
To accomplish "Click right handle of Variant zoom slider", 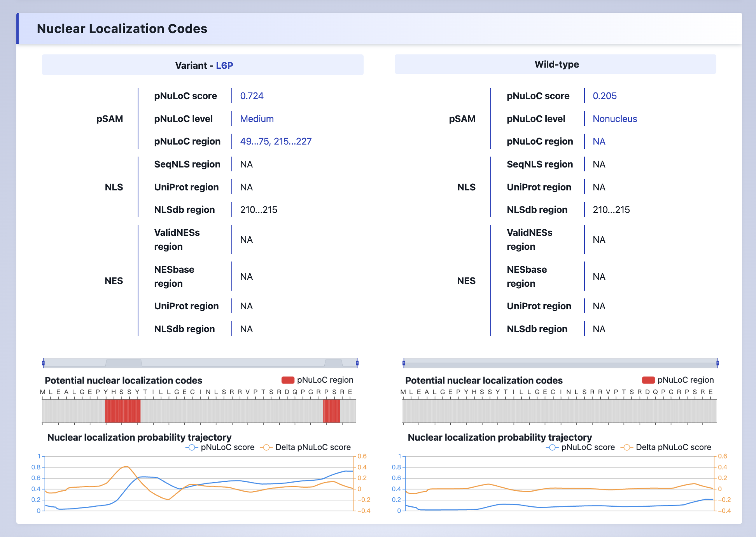I will (x=357, y=363).
